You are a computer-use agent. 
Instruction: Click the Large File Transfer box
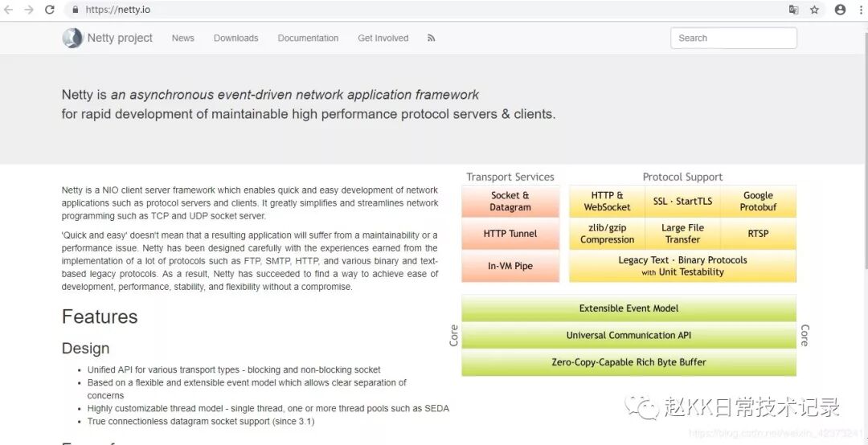pos(682,234)
